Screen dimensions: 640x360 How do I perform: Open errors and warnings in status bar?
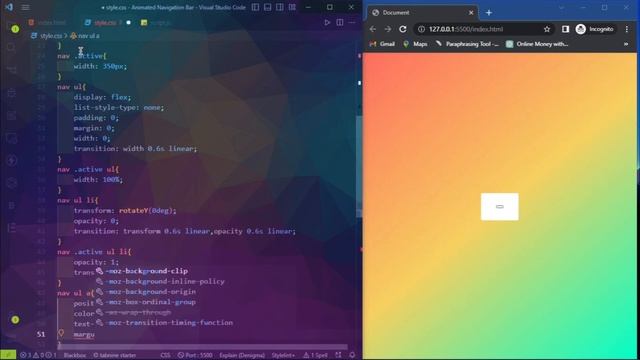tap(38, 355)
